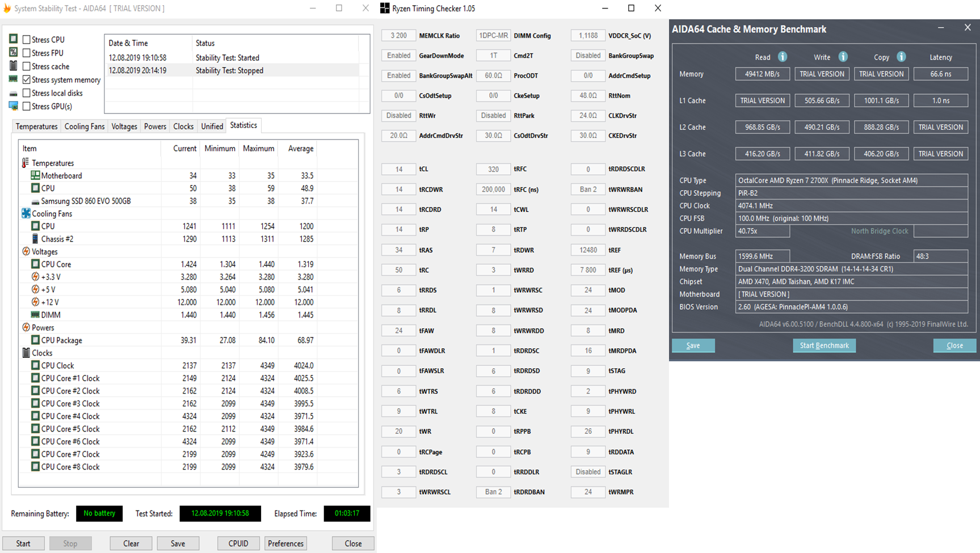
Task: Click the 'No battery' status display
Action: pyautogui.click(x=99, y=513)
